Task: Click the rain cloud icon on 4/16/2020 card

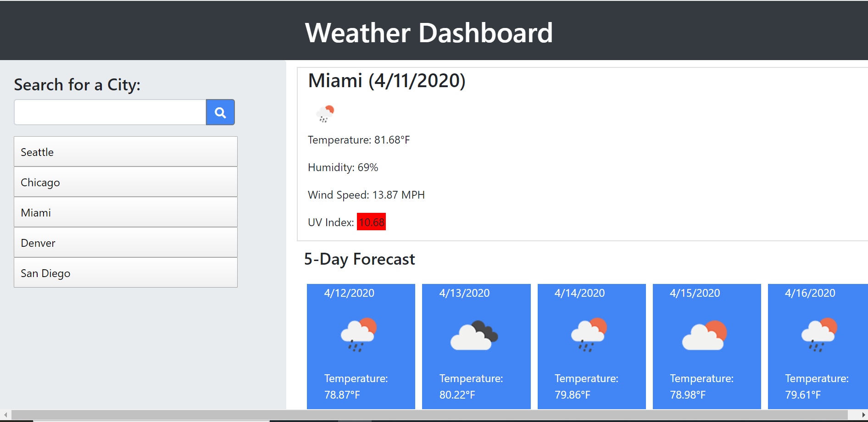Action: point(819,335)
